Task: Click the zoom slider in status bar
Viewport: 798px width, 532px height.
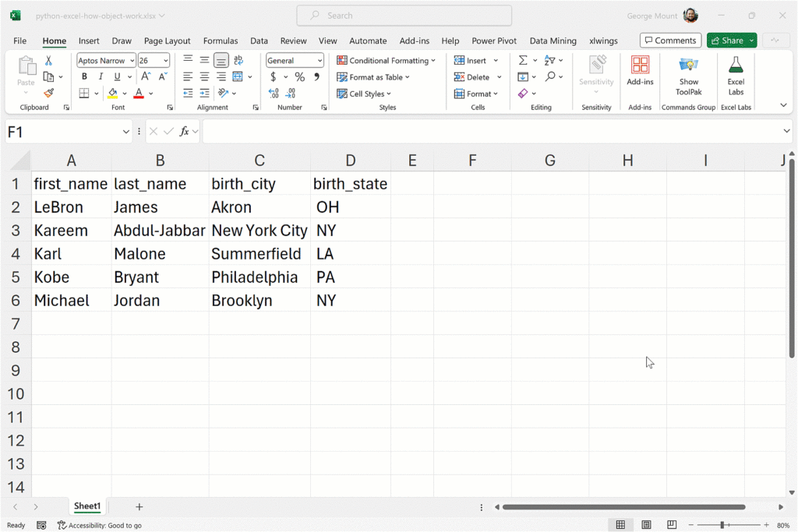Action: (x=722, y=525)
